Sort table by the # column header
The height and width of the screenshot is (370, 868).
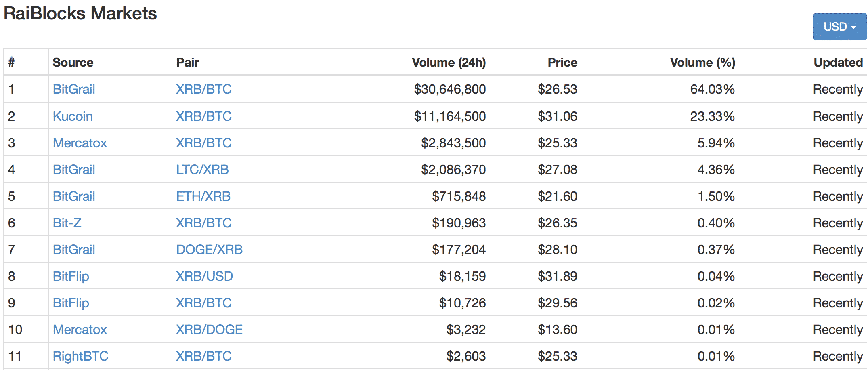[x=12, y=62]
